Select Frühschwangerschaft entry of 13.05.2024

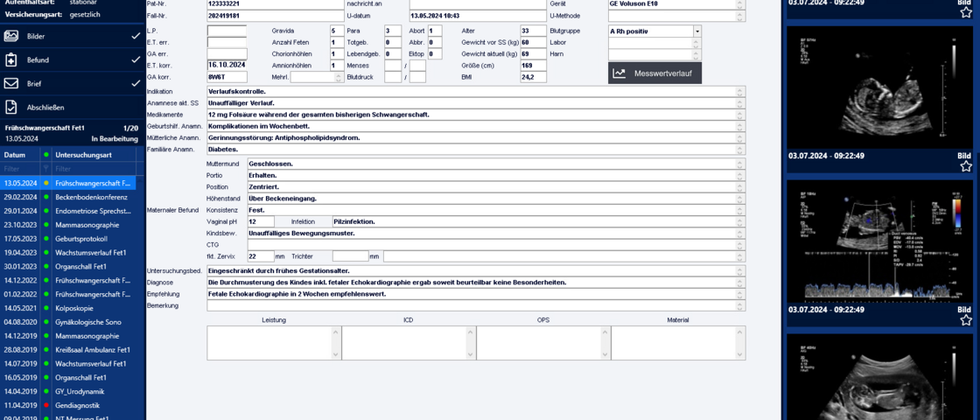(x=67, y=183)
